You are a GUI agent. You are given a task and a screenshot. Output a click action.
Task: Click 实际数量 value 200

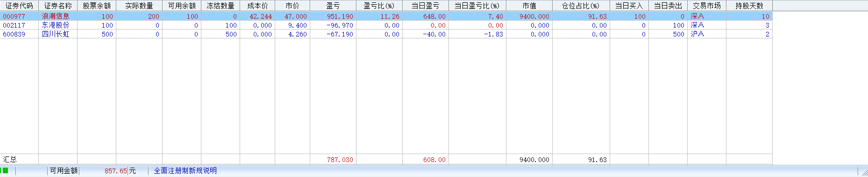(154, 16)
